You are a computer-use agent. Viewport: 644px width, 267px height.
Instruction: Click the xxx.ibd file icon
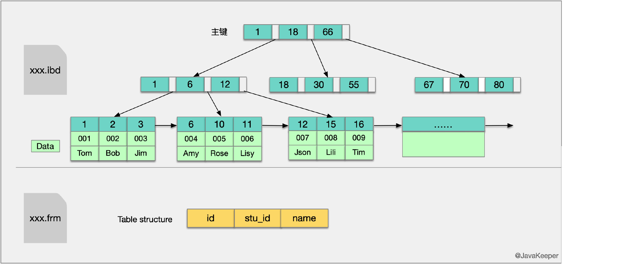pyautogui.click(x=45, y=70)
